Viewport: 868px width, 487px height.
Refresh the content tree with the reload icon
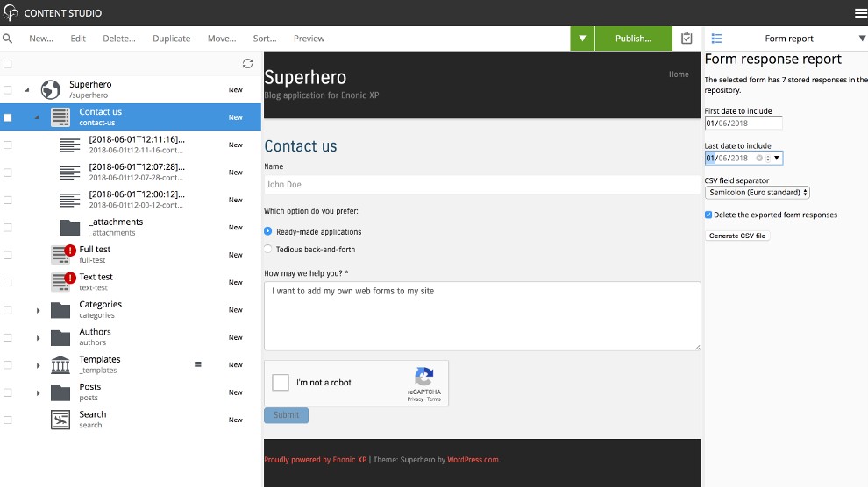247,64
